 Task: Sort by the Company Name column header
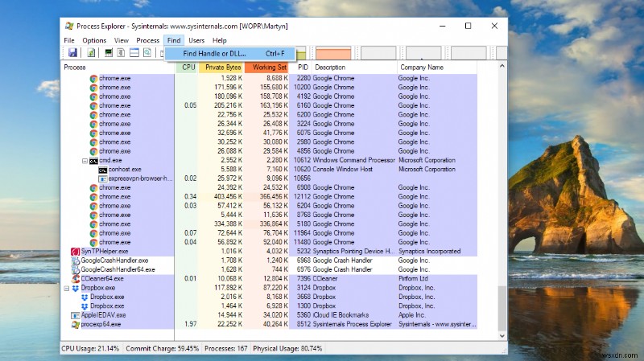coord(423,68)
